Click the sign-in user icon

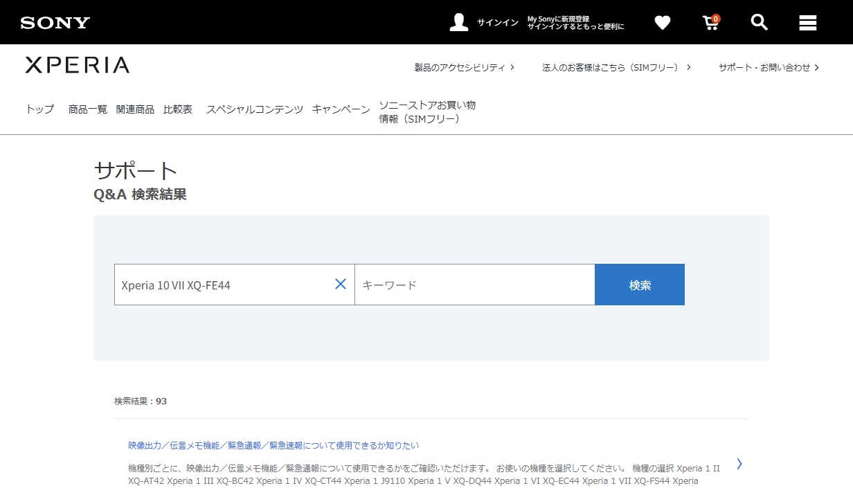click(458, 23)
